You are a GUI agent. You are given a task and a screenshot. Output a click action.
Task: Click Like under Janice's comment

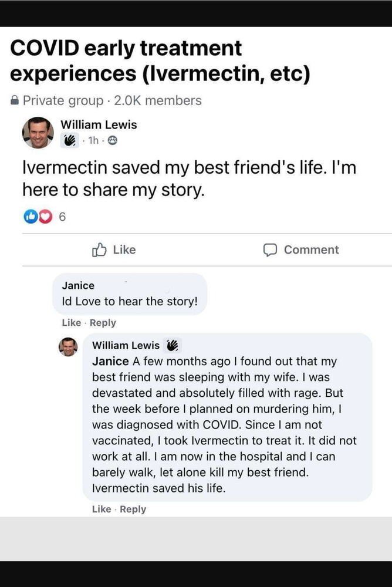pos(72,323)
